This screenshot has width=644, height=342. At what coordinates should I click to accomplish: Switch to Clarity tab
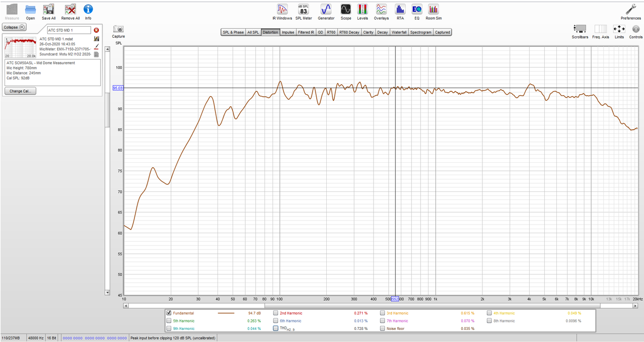pyautogui.click(x=369, y=32)
